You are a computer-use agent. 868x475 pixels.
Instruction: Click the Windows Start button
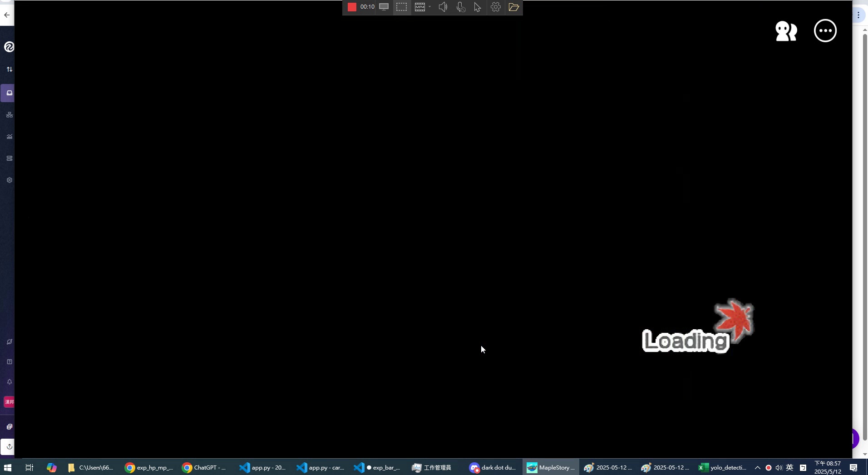pos(7,467)
